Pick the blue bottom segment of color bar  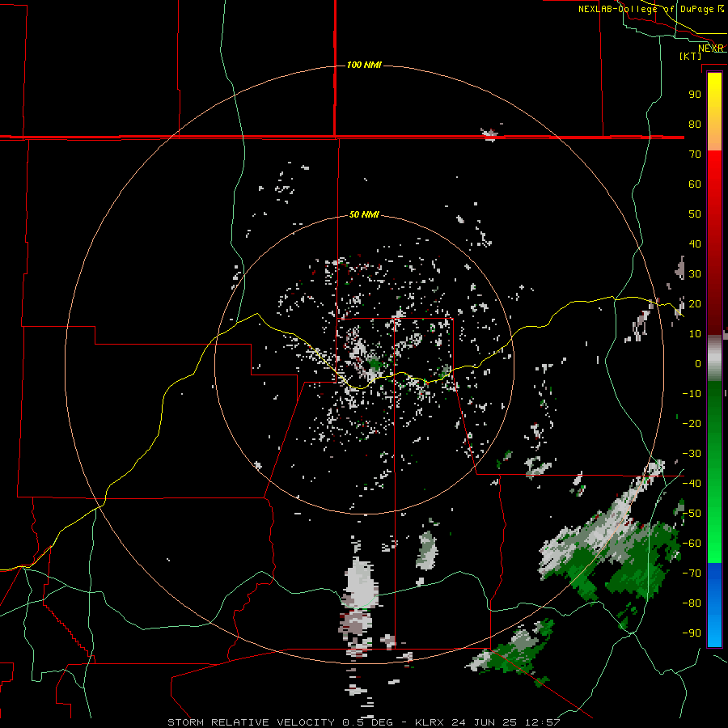pos(714,605)
